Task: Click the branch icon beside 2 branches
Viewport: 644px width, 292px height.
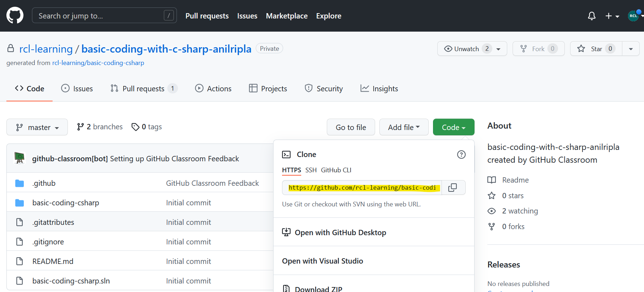Action: coord(80,127)
